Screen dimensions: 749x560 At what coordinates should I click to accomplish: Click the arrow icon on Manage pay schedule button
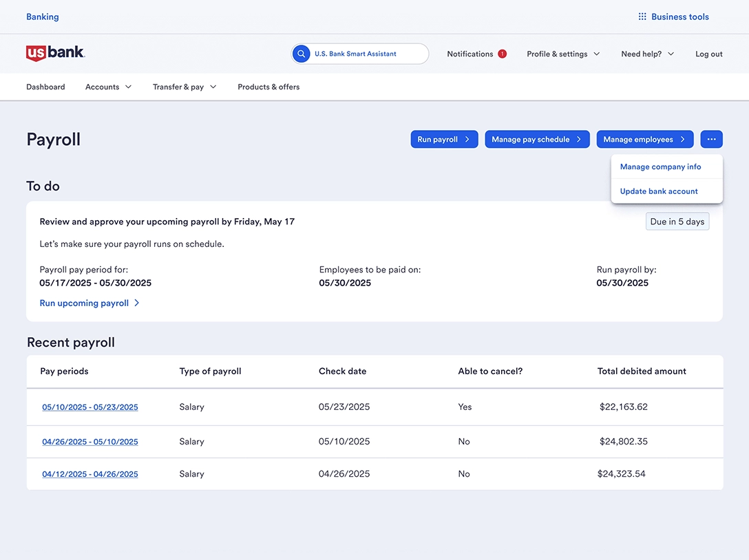coord(579,139)
